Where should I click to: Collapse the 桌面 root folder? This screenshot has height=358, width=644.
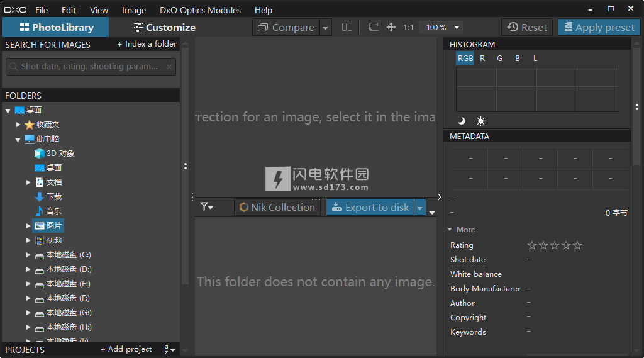tap(8, 111)
